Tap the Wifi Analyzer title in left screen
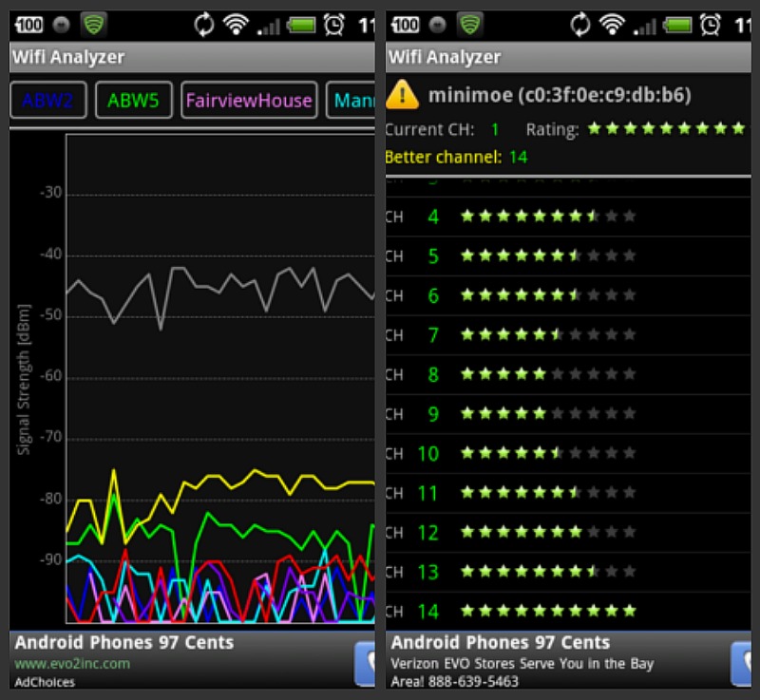 click(x=68, y=57)
